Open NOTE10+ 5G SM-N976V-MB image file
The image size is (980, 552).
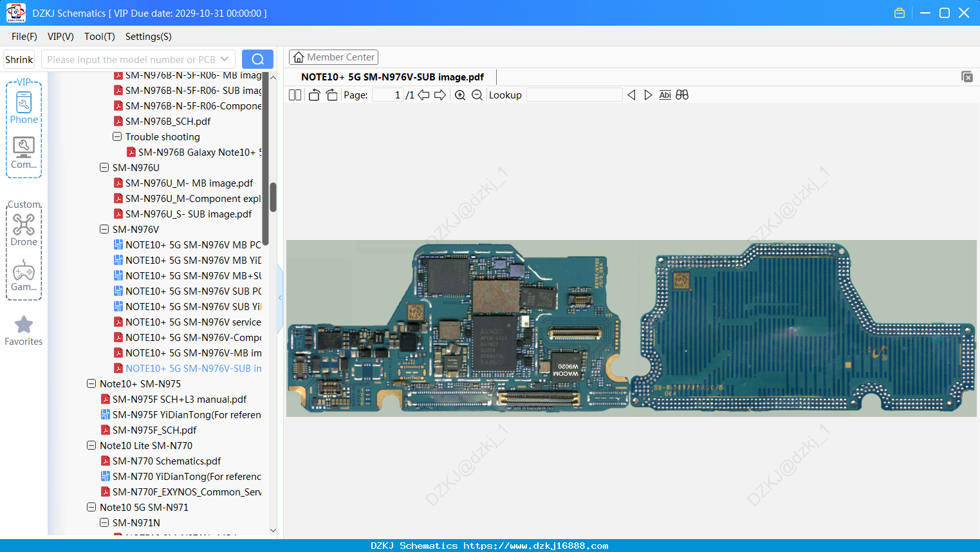(193, 353)
